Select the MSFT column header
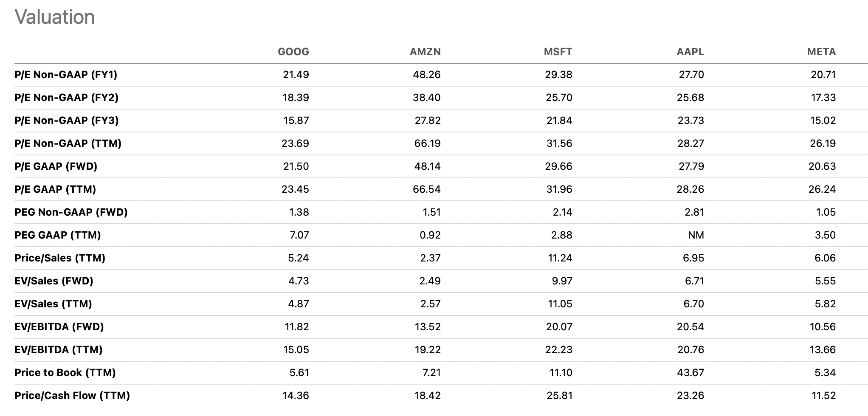 [558, 52]
